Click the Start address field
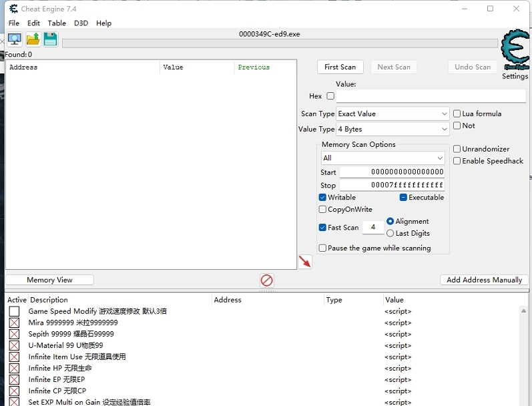 392,172
